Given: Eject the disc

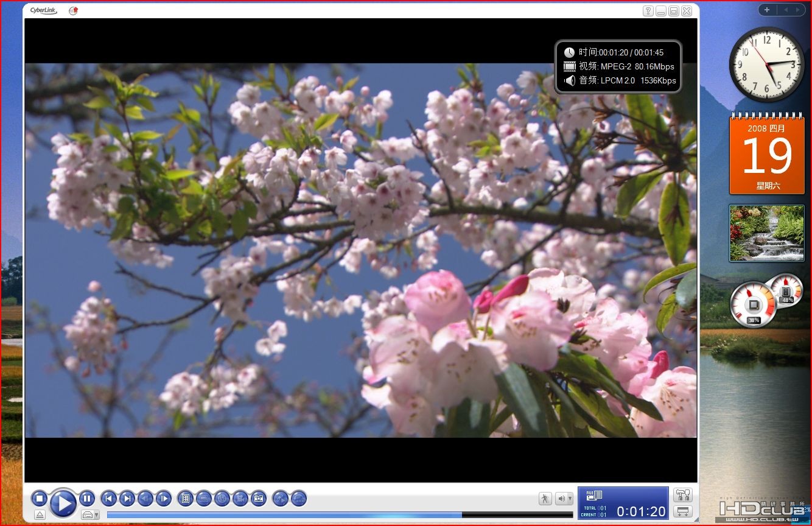Looking at the screenshot, I should [40, 515].
